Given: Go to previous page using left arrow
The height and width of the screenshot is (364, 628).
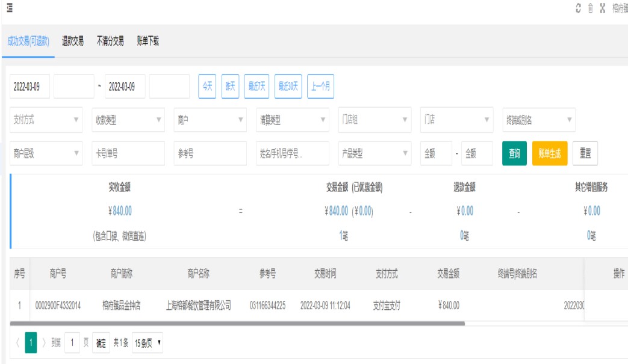Looking at the screenshot, I should click(x=17, y=344).
